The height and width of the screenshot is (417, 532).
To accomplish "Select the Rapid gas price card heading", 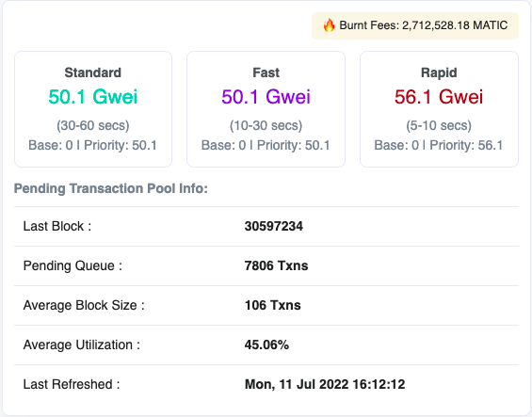I will pyautogui.click(x=439, y=72).
